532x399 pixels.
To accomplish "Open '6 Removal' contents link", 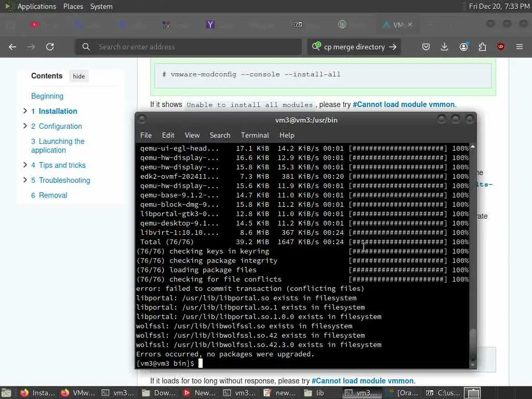I will (x=49, y=195).
